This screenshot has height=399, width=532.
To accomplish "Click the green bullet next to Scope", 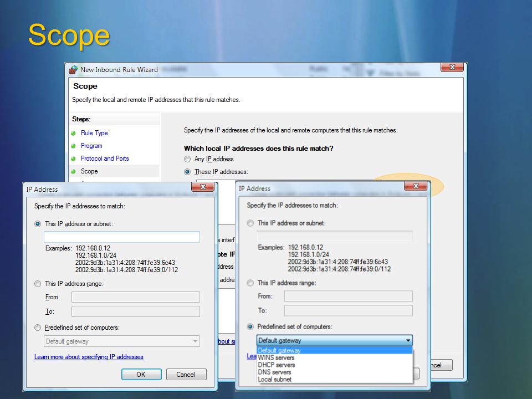I will coord(73,172).
